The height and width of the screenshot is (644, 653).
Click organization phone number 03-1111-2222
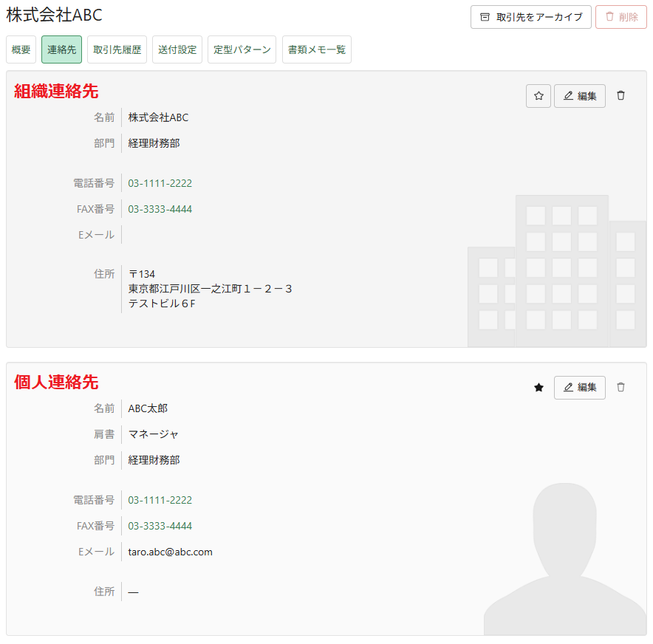[160, 183]
